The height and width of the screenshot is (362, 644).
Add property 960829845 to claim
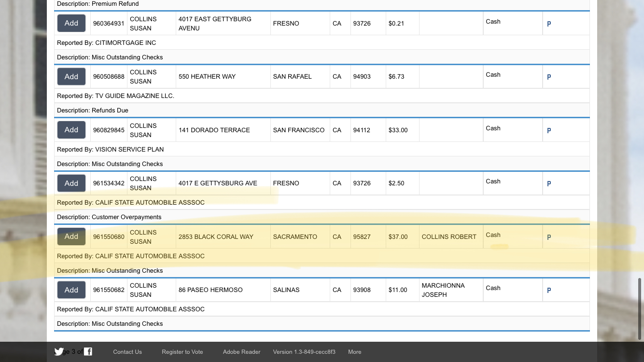(71, 130)
